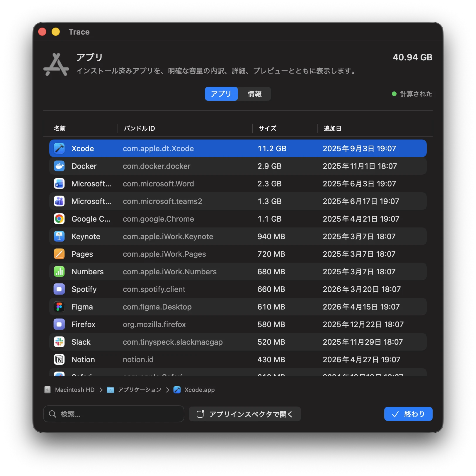Click the Keynote app icon
476x476 pixels.
59,237
